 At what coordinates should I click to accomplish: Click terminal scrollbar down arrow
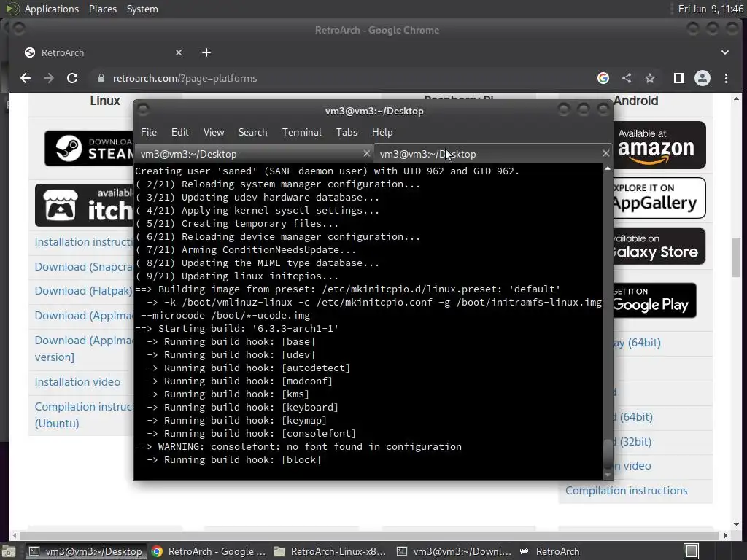click(x=608, y=475)
